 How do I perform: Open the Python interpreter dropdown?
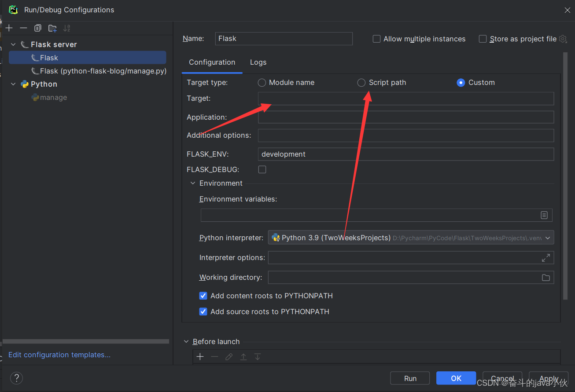tap(548, 238)
